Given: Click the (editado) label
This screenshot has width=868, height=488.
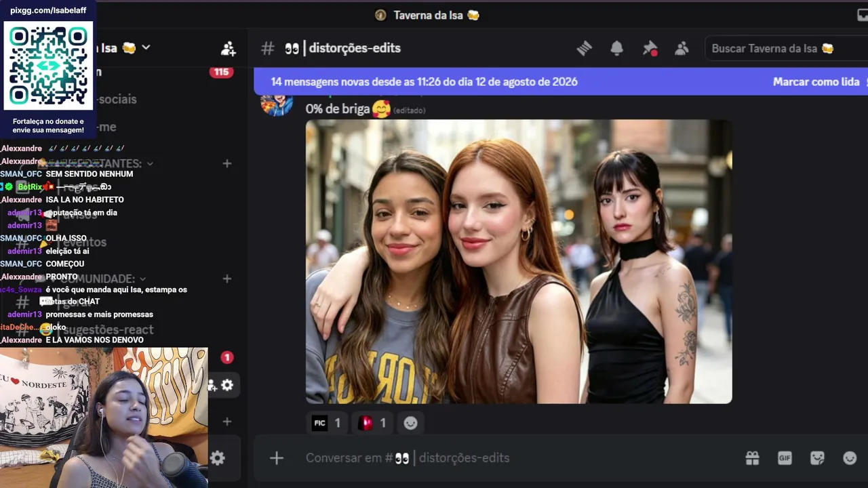Looking at the screenshot, I should coord(409,110).
